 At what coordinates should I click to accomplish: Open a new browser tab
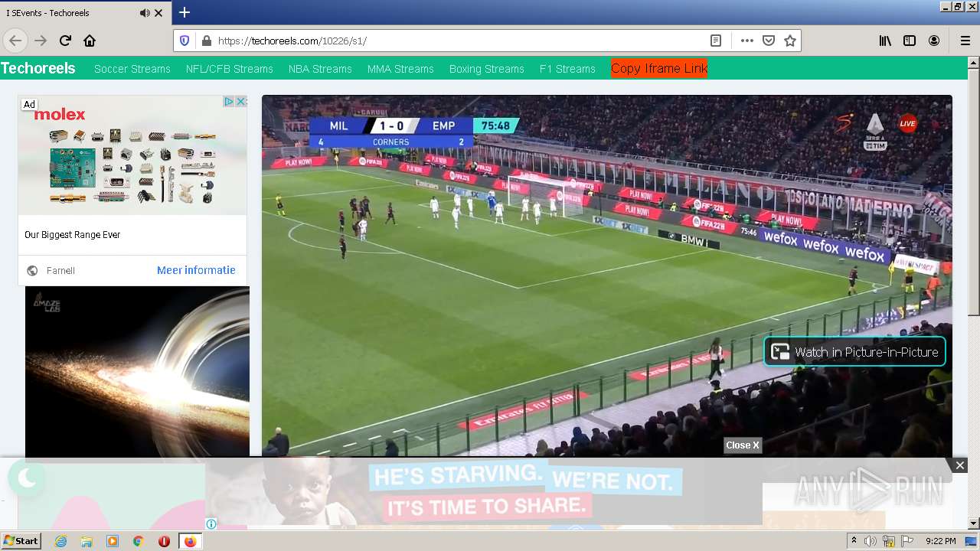coord(185,12)
